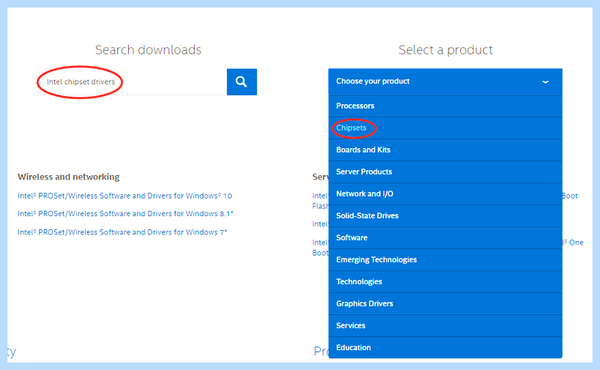
Task: Collapse the Choose your product dropdown
Action: (x=445, y=81)
